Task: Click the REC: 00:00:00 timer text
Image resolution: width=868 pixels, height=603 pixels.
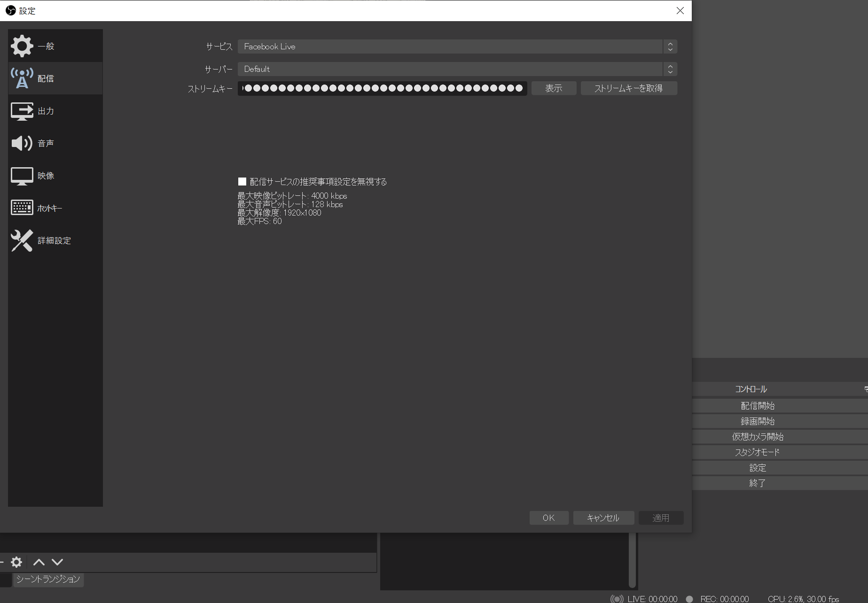Action: pyautogui.click(x=724, y=599)
